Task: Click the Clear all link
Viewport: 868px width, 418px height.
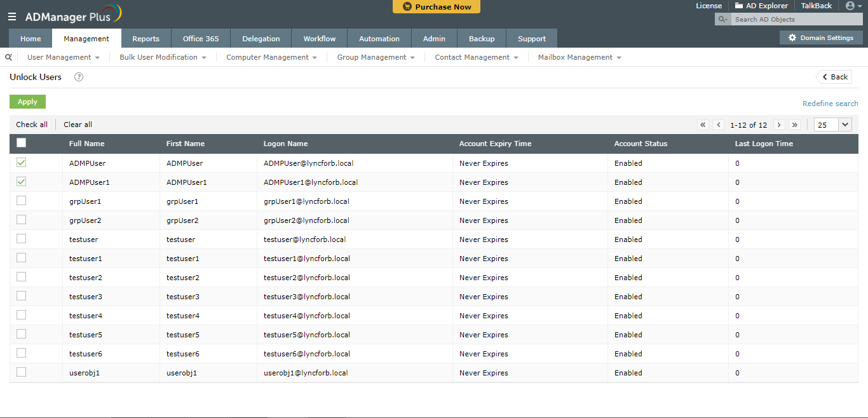Action: point(78,125)
